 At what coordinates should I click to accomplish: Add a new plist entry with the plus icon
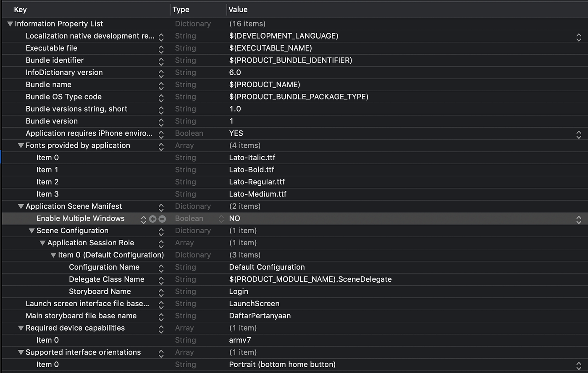click(152, 218)
